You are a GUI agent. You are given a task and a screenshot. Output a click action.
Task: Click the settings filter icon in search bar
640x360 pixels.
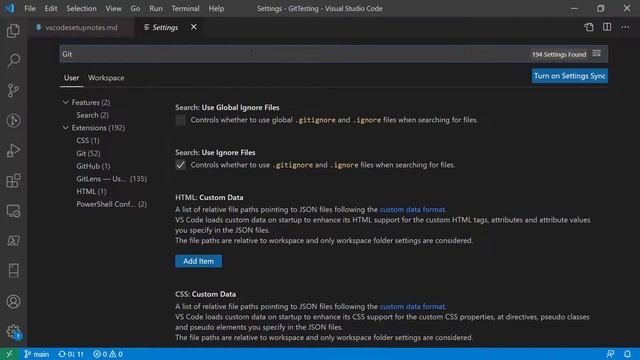click(x=597, y=53)
